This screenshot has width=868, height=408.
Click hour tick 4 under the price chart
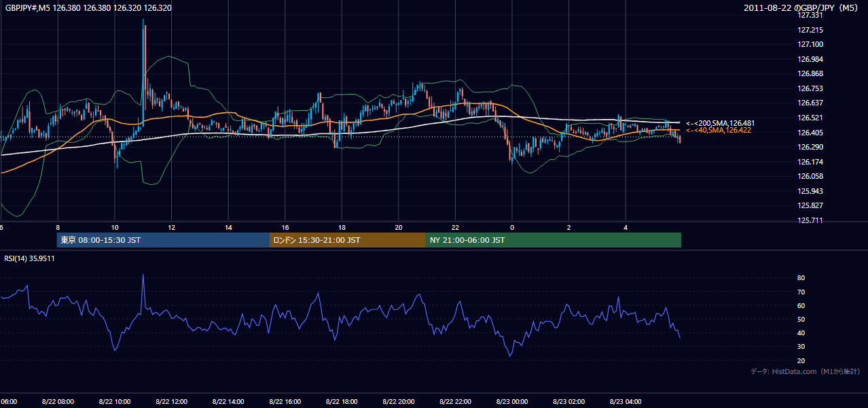626,228
